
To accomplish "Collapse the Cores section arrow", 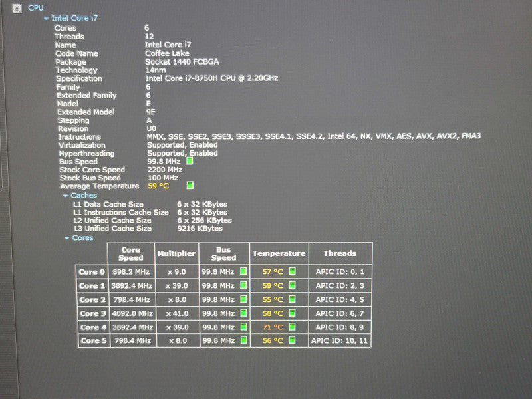I will point(67,238).
